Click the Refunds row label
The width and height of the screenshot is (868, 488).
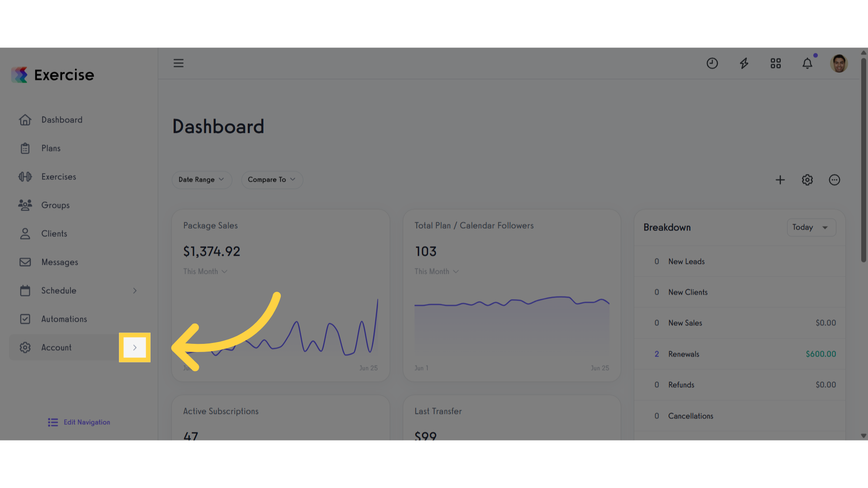[681, 385]
